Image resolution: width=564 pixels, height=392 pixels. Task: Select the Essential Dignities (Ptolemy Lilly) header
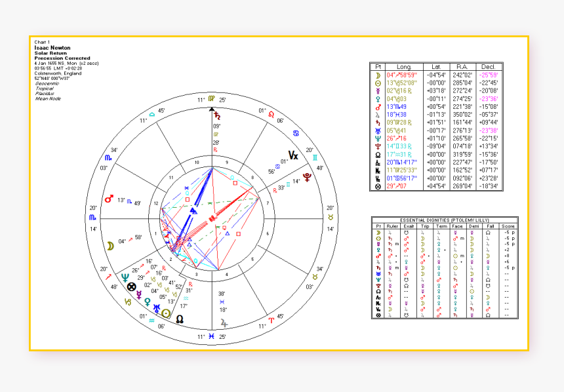tap(444, 220)
